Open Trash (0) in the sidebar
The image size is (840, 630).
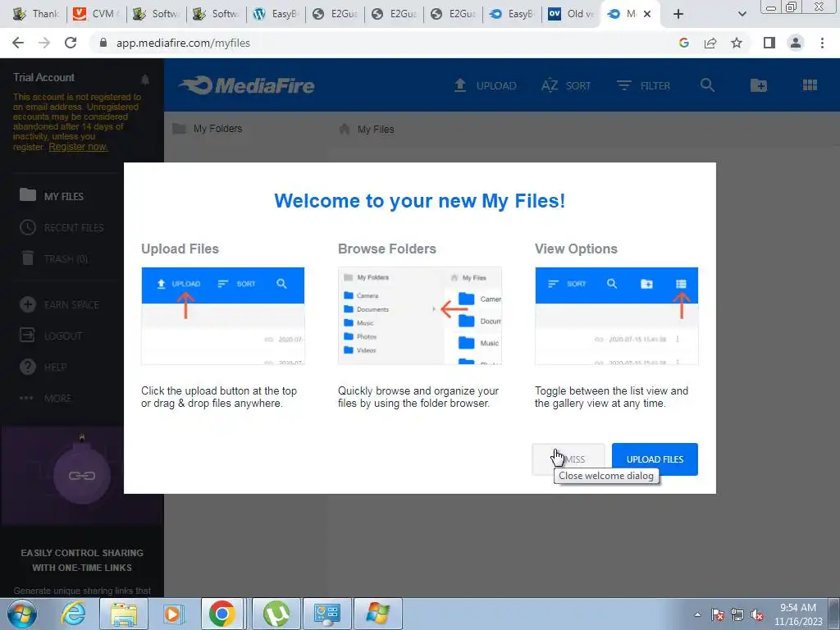53,258
